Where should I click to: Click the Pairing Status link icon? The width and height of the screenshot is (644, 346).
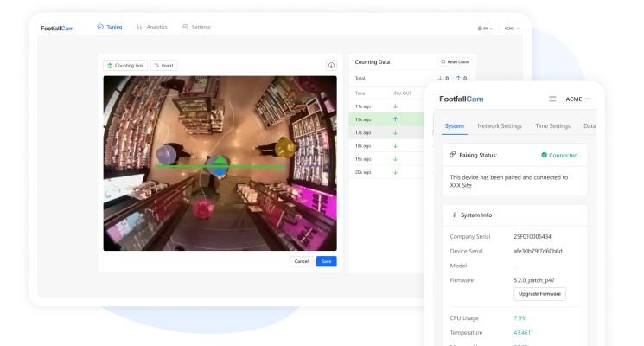(x=452, y=155)
